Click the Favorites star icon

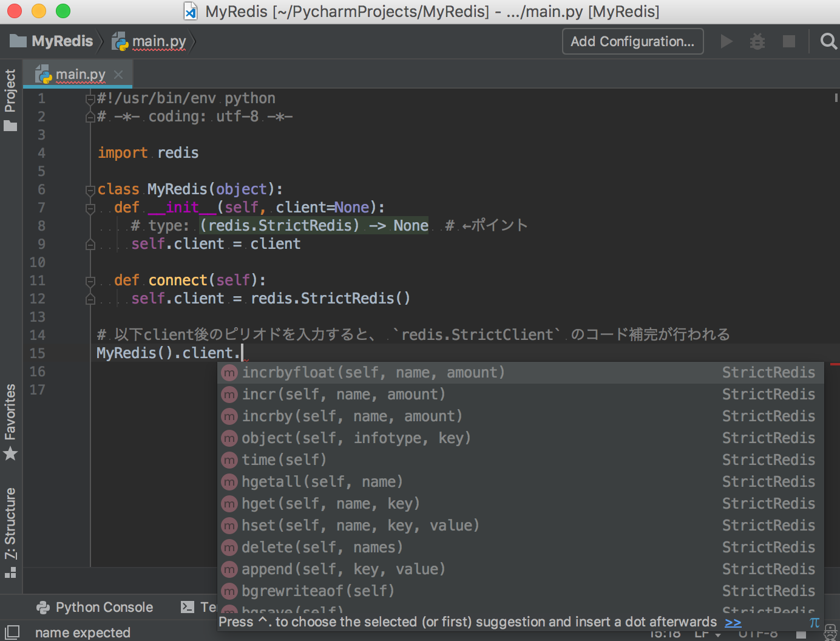(10, 453)
